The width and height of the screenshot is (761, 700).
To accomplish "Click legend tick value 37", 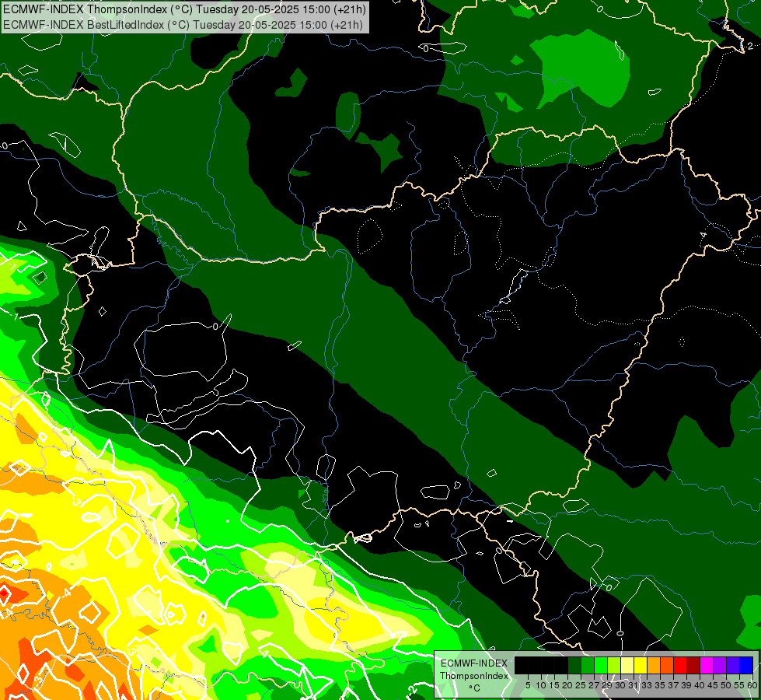I will point(673,685).
